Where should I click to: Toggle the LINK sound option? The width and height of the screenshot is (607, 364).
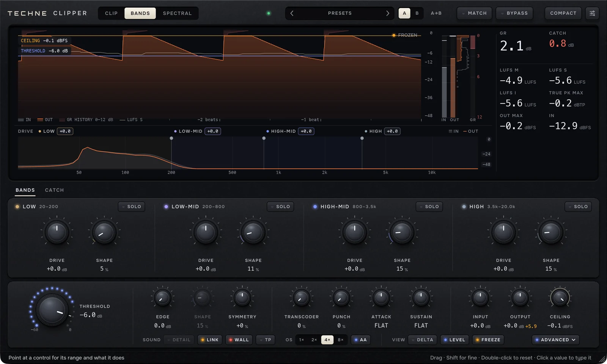pyautogui.click(x=209, y=340)
